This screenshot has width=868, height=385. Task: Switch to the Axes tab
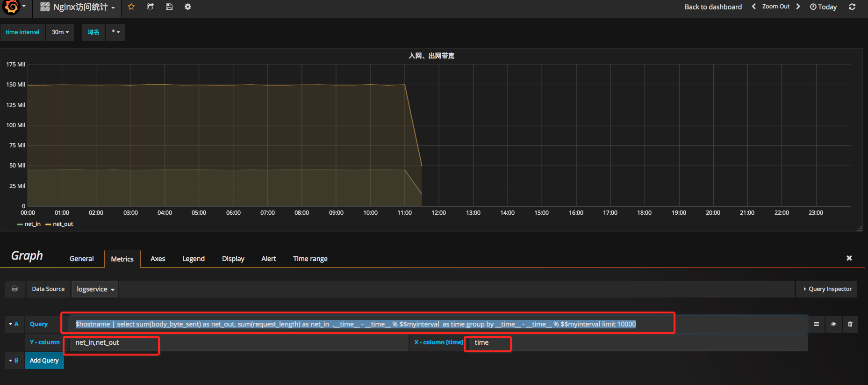click(x=158, y=259)
